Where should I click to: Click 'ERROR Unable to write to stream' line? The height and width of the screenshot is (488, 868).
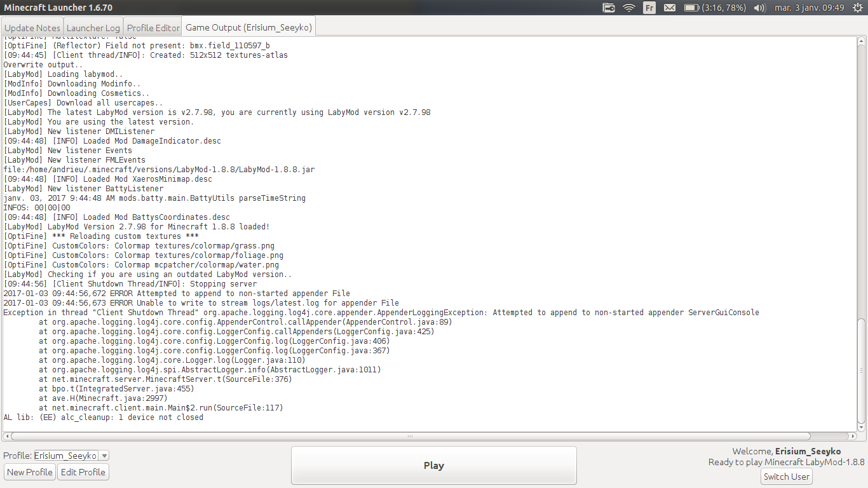point(201,303)
